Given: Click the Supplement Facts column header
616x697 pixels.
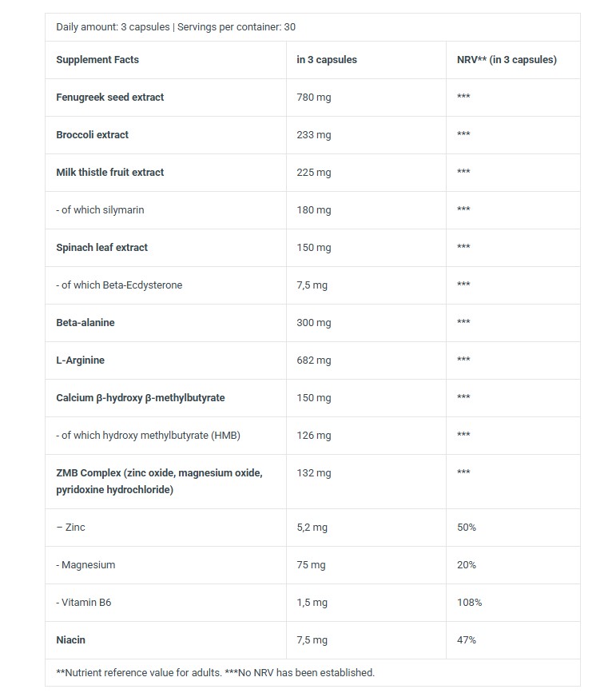Looking at the screenshot, I should tap(97, 60).
